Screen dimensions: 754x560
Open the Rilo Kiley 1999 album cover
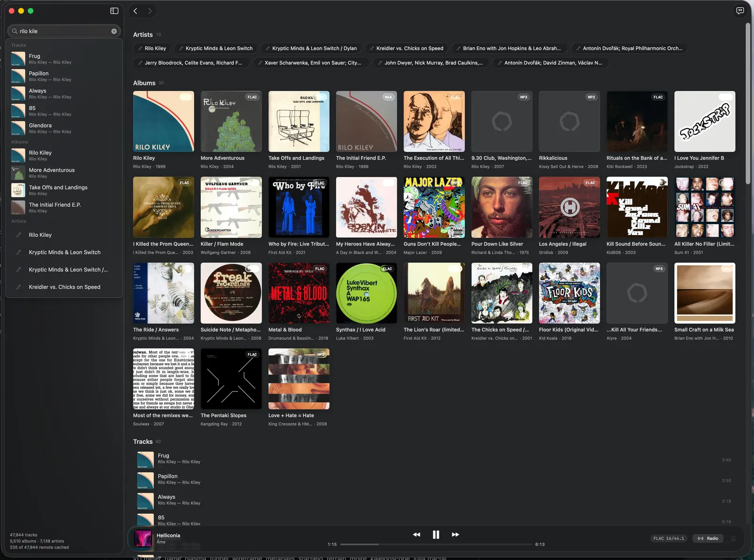[164, 122]
